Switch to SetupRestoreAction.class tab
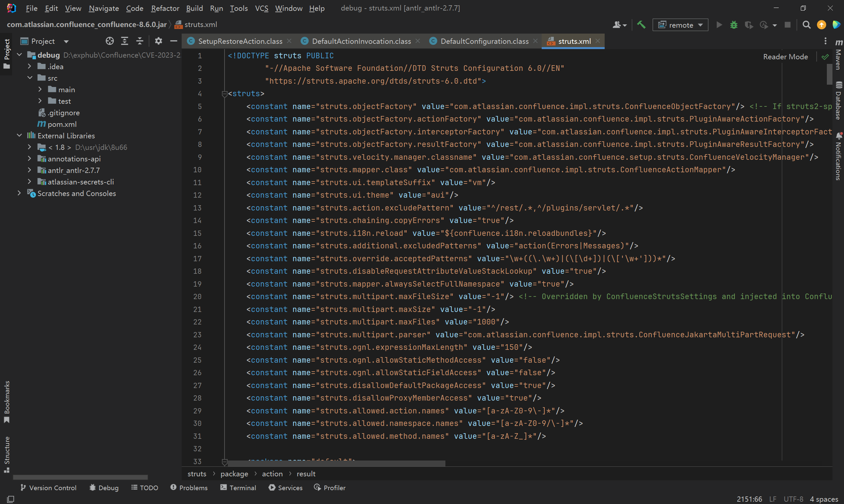The height and width of the screenshot is (504, 844). point(240,41)
